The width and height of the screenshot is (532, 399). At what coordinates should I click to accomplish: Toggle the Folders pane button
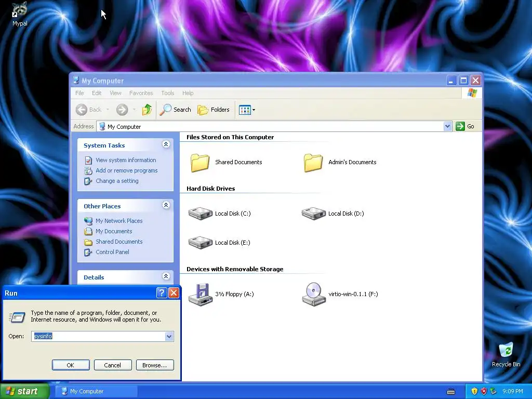214,110
